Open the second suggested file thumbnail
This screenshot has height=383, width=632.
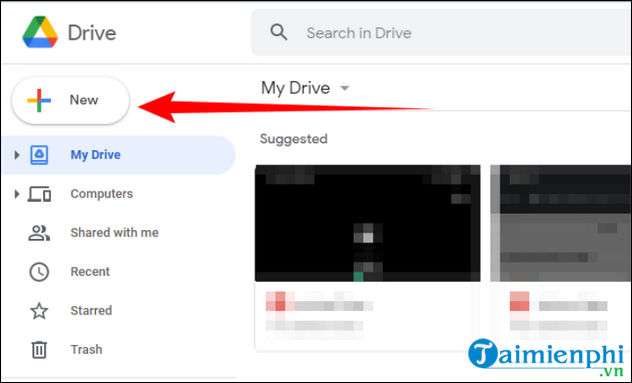(x=561, y=223)
